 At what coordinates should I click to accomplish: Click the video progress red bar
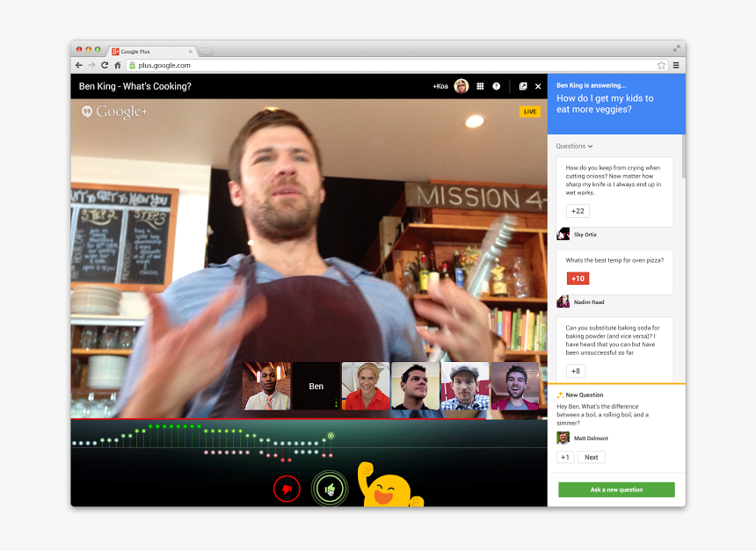coord(278,418)
